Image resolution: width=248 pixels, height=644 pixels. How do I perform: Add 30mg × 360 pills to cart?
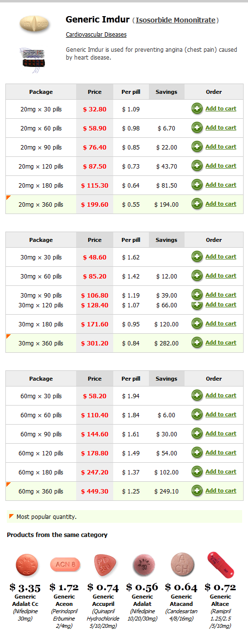click(x=221, y=342)
